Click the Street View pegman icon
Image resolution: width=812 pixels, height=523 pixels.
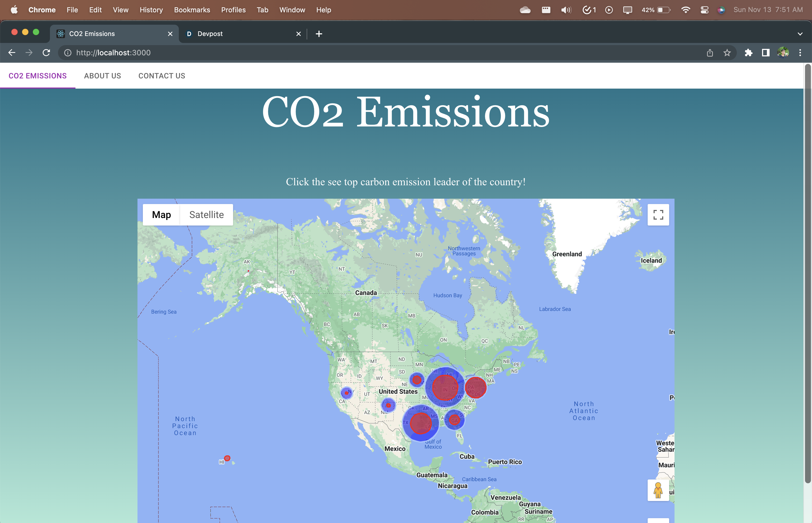[658, 490]
